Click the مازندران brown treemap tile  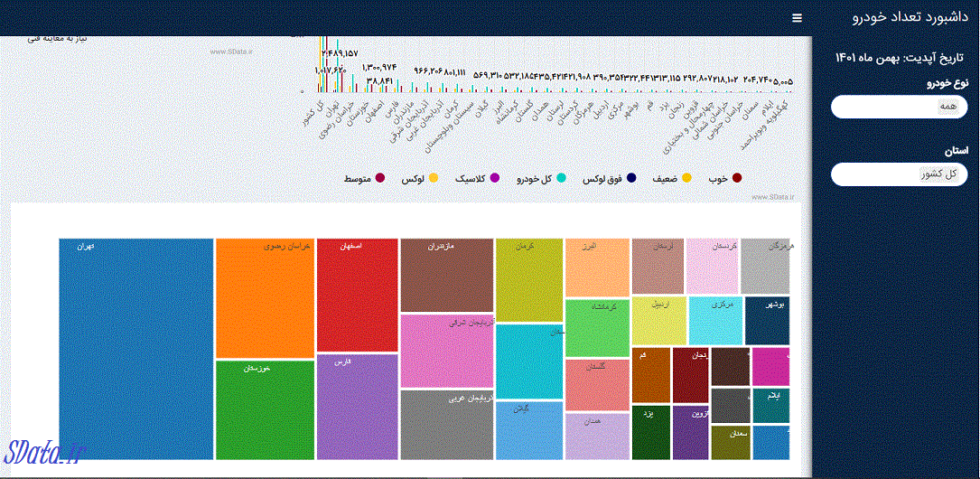tap(446, 275)
